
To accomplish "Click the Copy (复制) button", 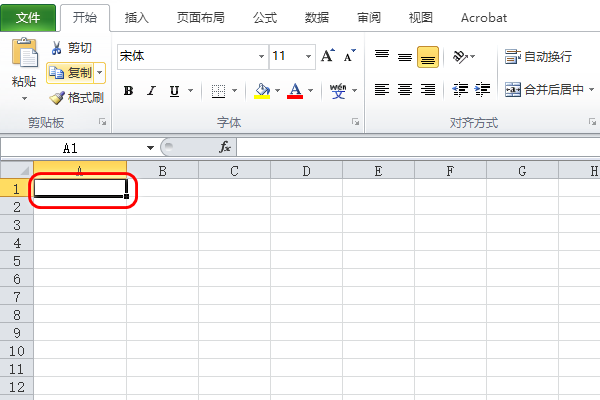I will pos(70,73).
